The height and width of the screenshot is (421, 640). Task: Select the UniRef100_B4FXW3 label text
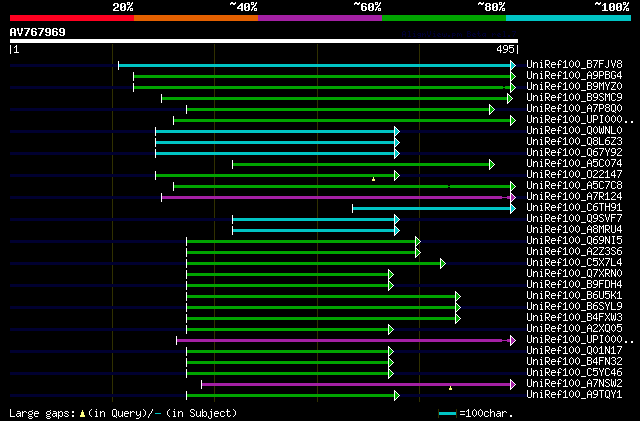(x=574, y=317)
